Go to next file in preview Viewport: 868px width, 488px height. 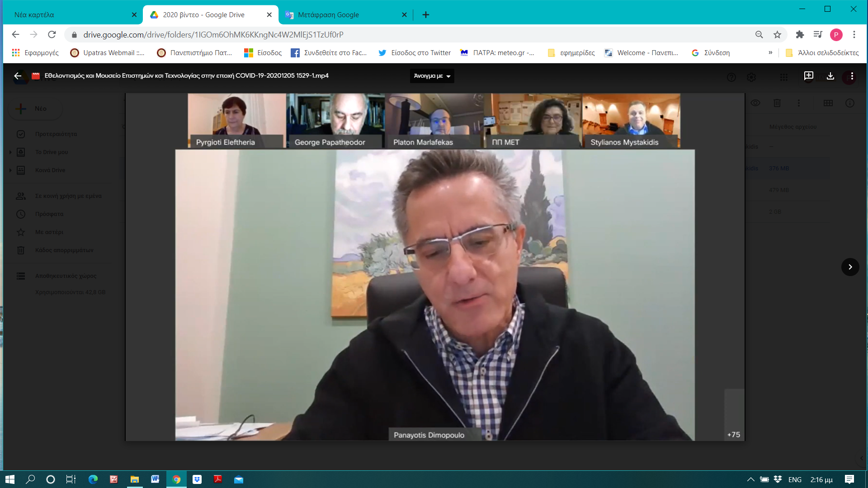[x=850, y=267]
